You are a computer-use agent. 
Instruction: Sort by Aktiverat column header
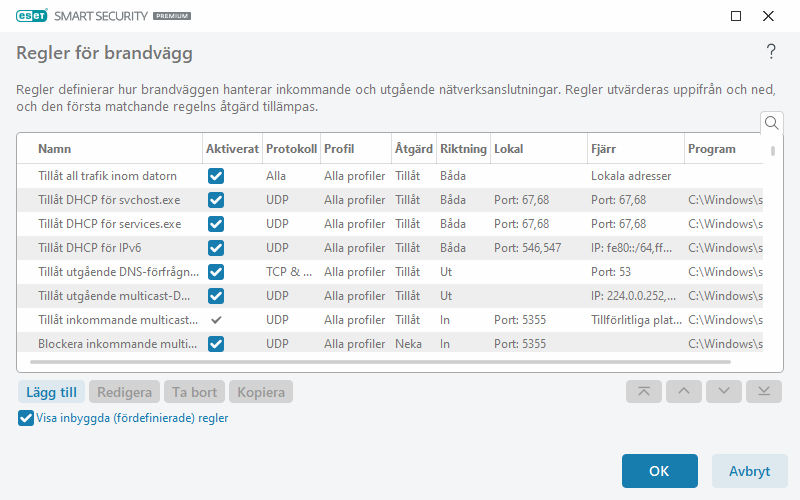click(x=232, y=149)
